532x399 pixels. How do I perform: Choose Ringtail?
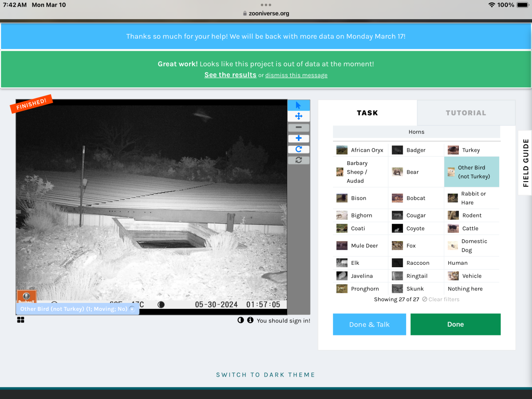coord(416,276)
